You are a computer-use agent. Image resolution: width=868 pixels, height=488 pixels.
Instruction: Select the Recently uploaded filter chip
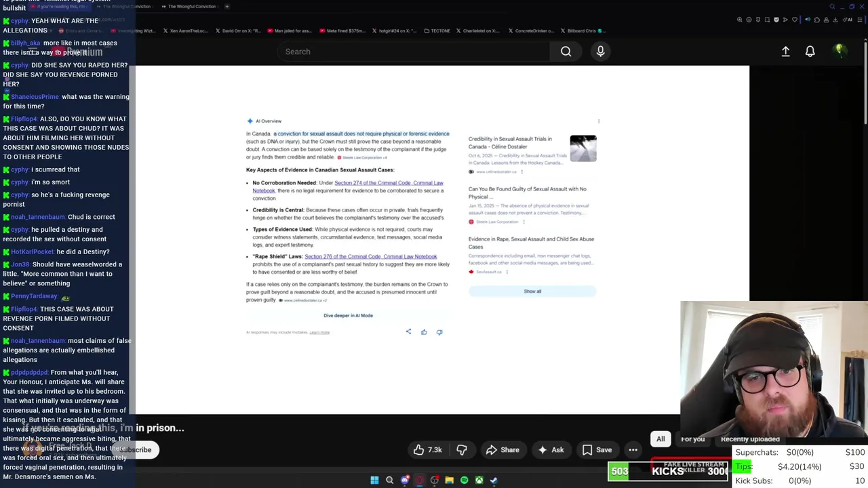[x=750, y=439]
